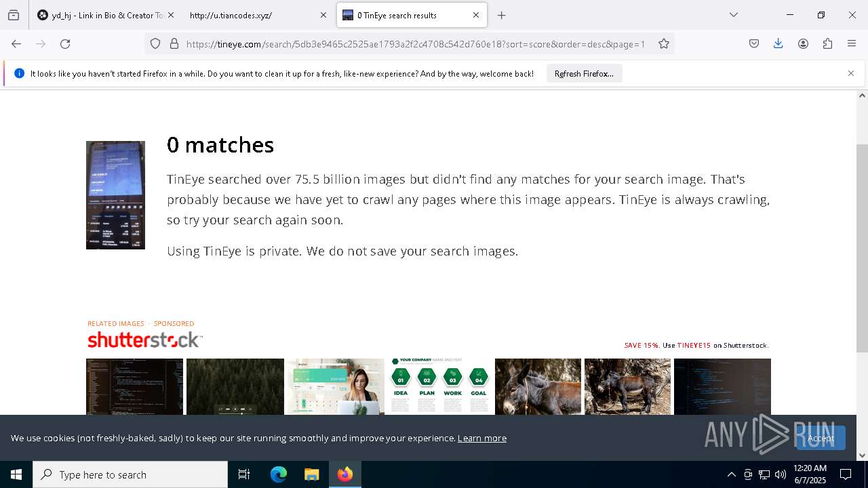Select the Firefox taskbar icon

(345, 474)
